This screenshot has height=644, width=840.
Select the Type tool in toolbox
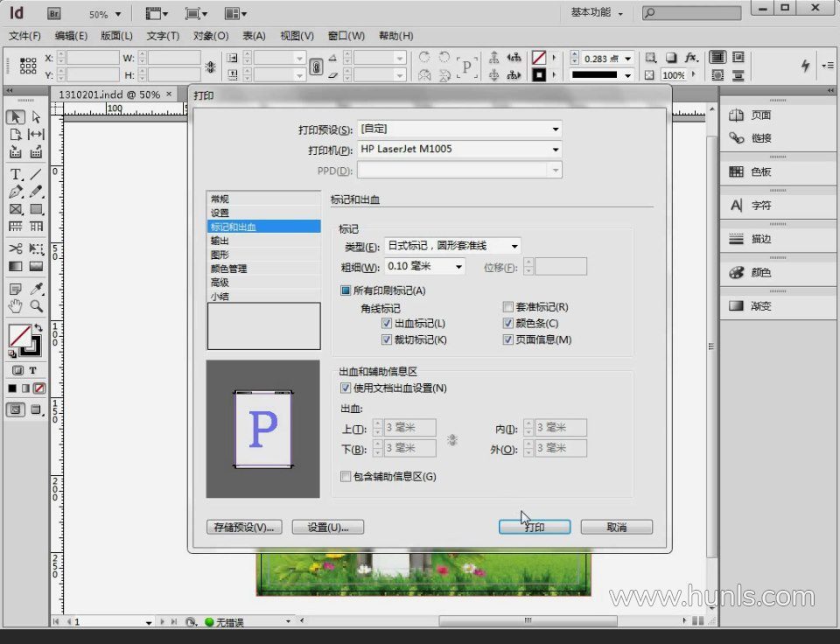pos(15,174)
